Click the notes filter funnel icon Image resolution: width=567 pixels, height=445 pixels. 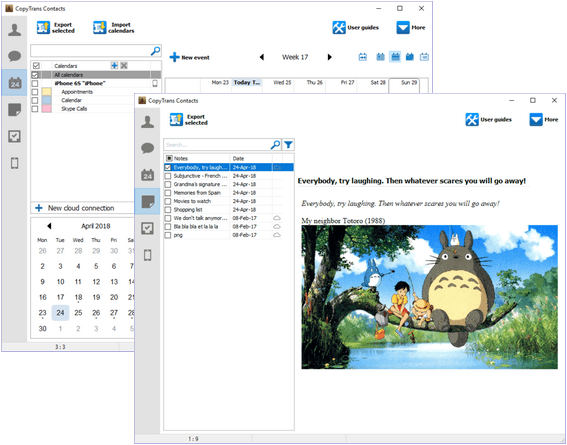point(288,145)
